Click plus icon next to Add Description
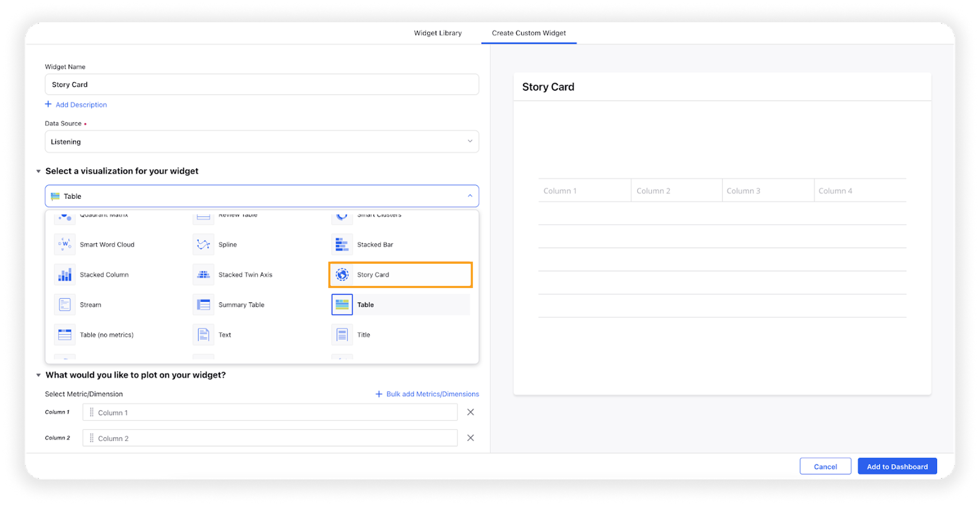The width and height of the screenshot is (980, 506). [x=48, y=104]
